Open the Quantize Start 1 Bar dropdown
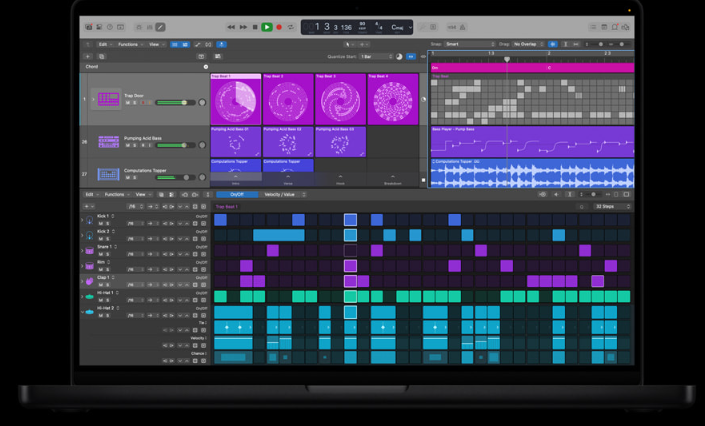Image resolution: width=705 pixels, height=426 pixels. point(375,57)
